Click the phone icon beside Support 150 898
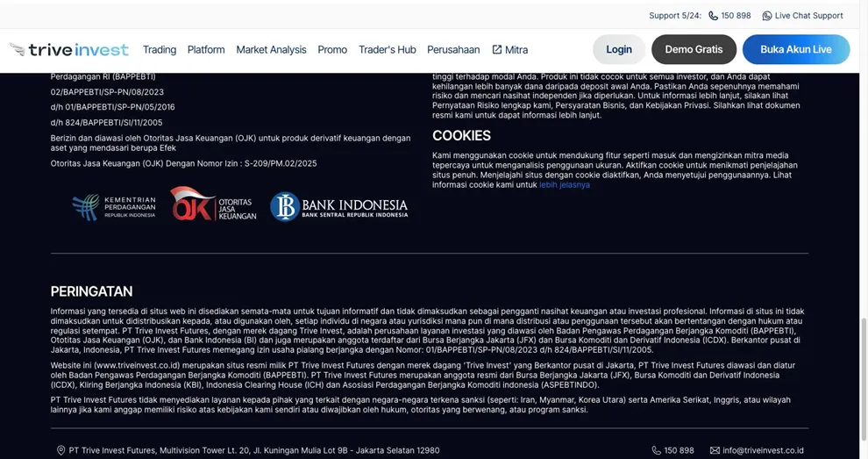 pos(713,16)
